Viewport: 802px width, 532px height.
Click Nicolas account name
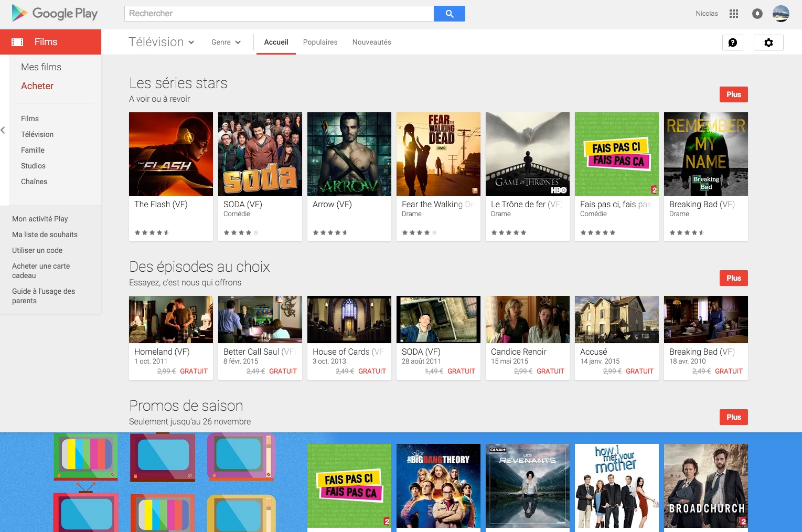coord(707,14)
